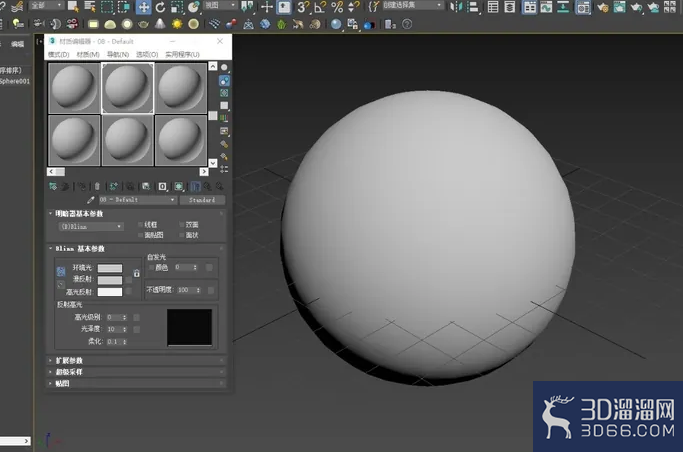
Task: Click pick material eyedropper icon
Action: click(x=91, y=200)
